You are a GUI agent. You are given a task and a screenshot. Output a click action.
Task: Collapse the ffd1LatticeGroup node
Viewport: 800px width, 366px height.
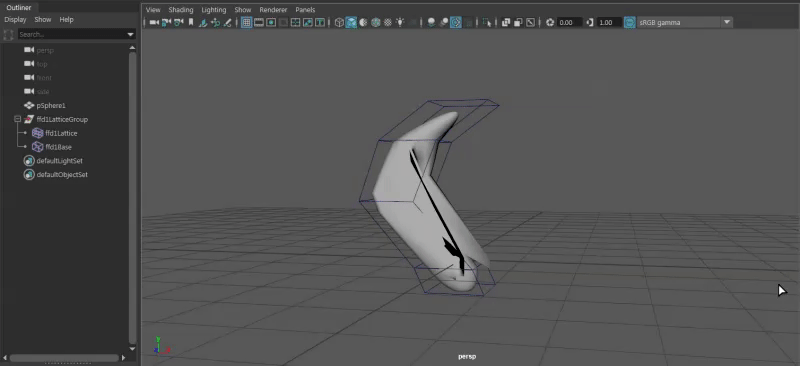pos(17,119)
